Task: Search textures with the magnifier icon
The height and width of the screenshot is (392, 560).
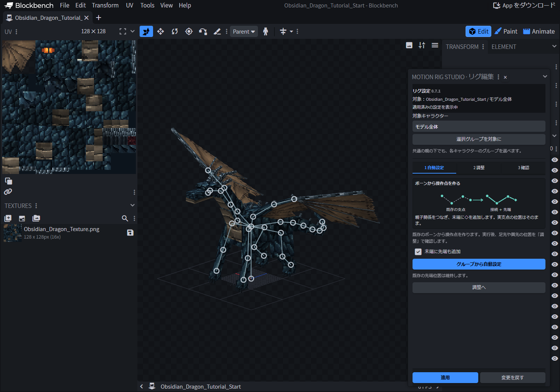Action: tap(125, 218)
